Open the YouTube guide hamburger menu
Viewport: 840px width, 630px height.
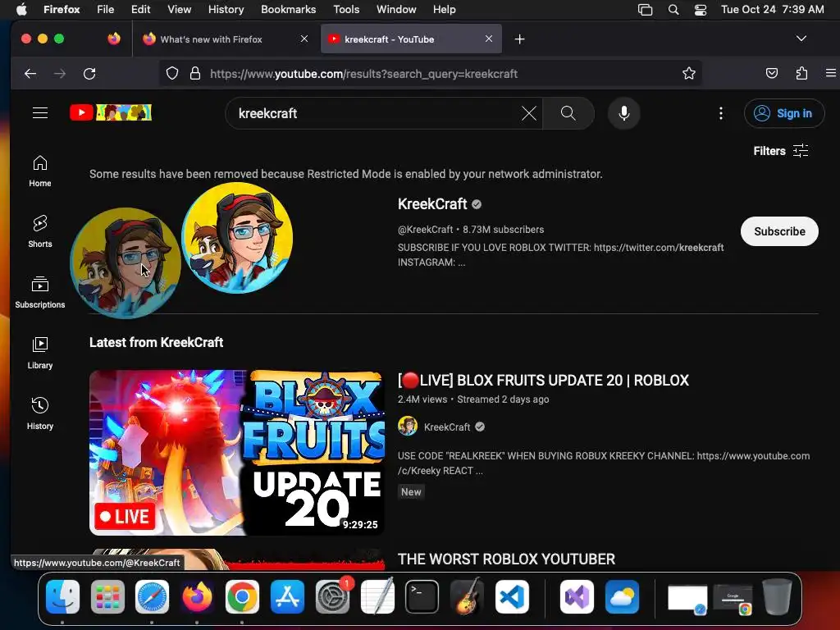pyautogui.click(x=40, y=113)
